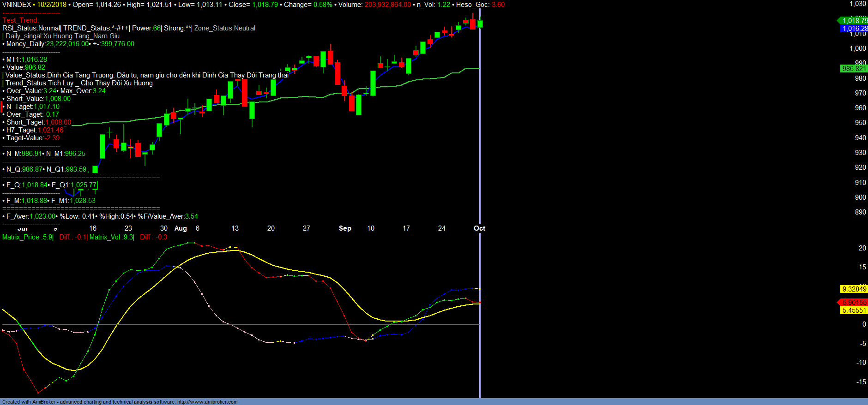Screen dimensions: 868x405
Task: Click the Sep label on date axis
Action: click(x=345, y=228)
